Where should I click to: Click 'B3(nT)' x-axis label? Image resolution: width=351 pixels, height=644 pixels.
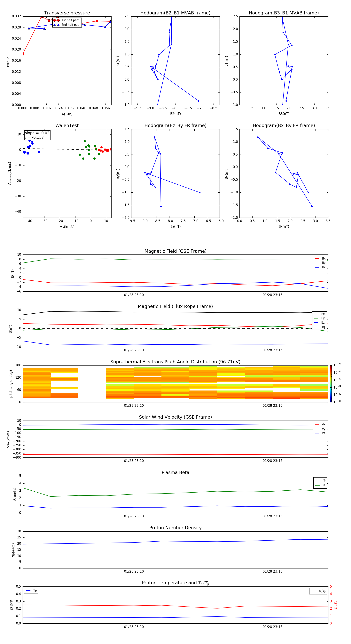(284, 114)
